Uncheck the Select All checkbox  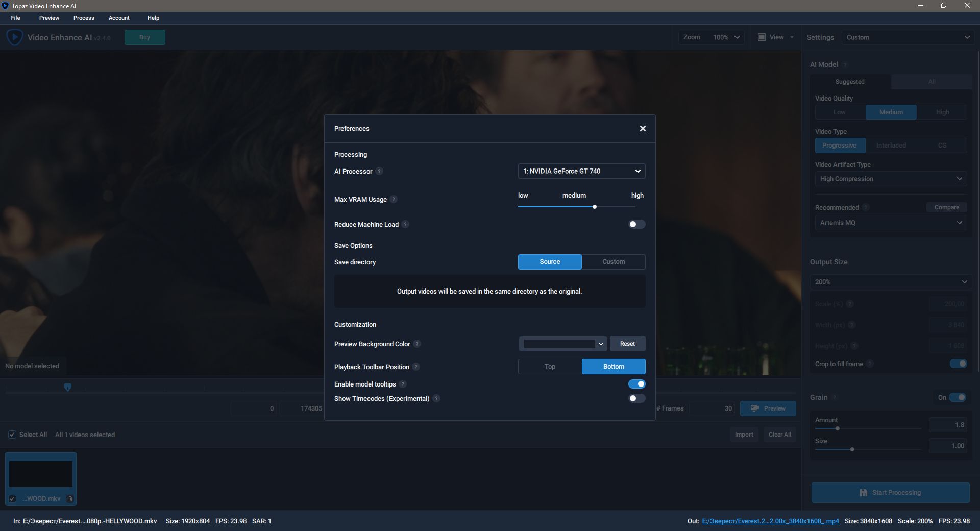pyautogui.click(x=12, y=435)
